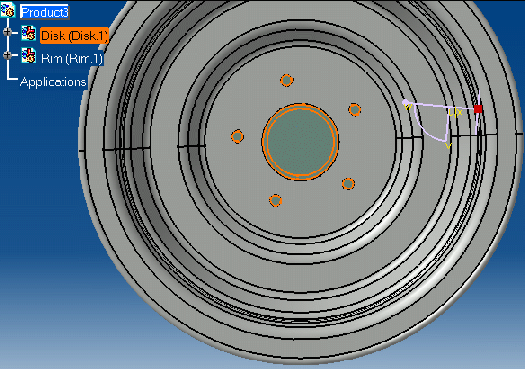This screenshot has height=369, width=525.
Task: Select the compass lower V axis label
Action: pyautogui.click(x=448, y=146)
